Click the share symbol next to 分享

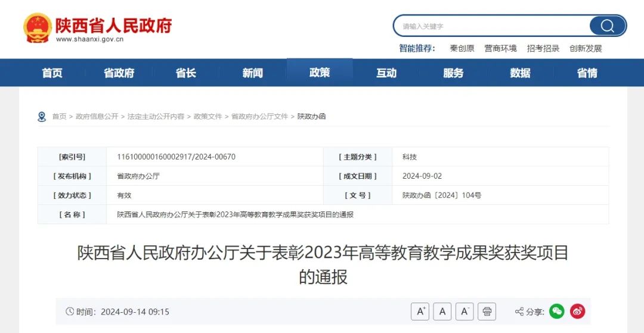(519, 312)
